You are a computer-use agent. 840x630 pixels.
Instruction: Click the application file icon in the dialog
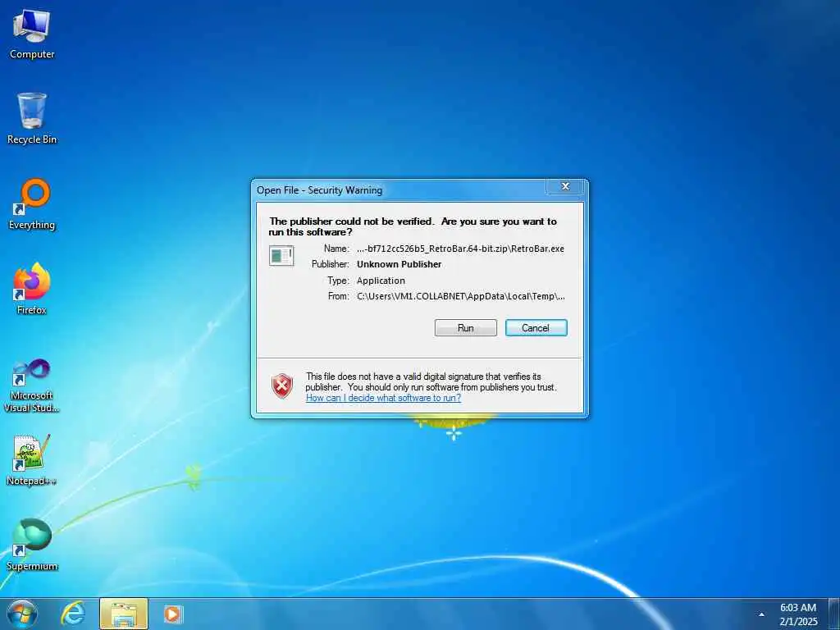pyautogui.click(x=281, y=256)
